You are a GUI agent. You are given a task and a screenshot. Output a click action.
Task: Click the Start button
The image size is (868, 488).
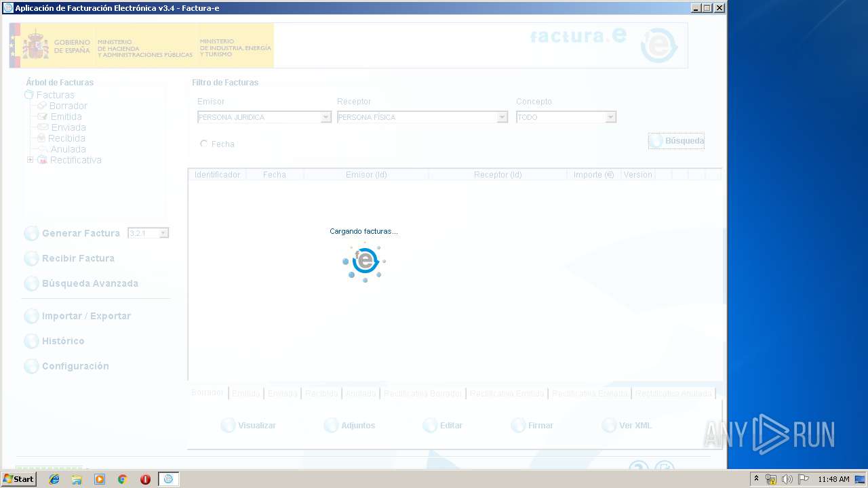pos(18,479)
